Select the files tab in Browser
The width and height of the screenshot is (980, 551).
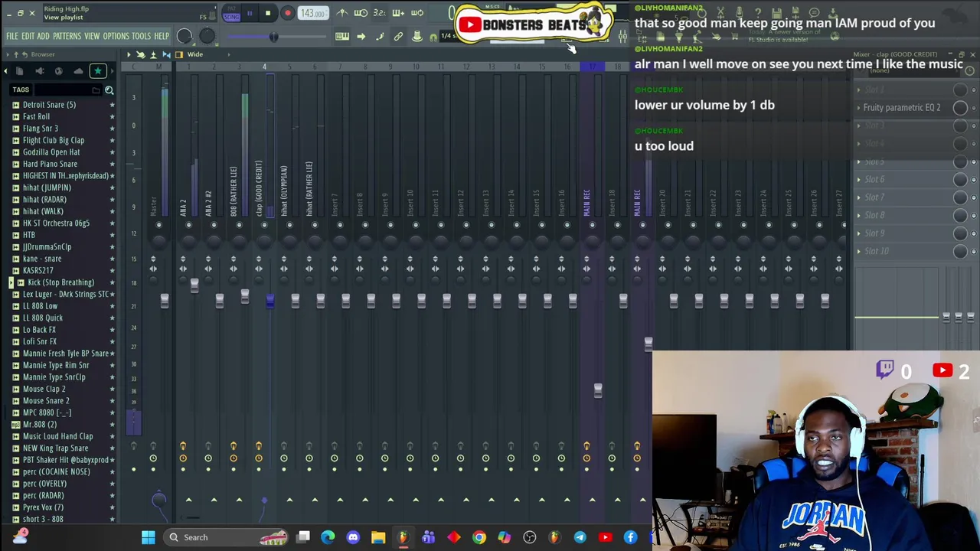pyautogui.click(x=20, y=71)
